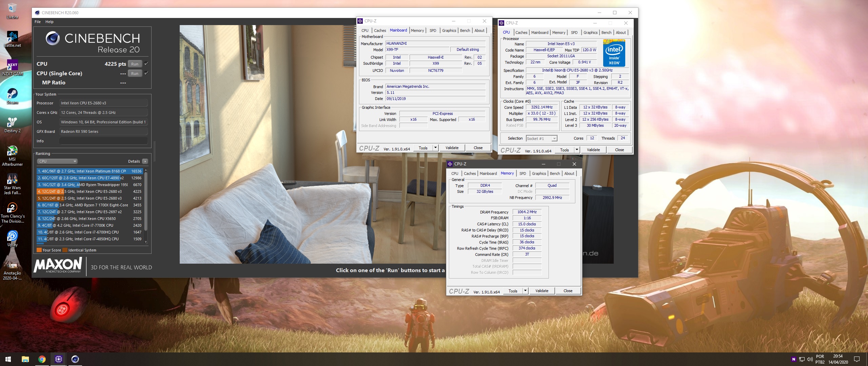This screenshot has height=366, width=868.
Task: Open the Socket #1 selection dropdown
Action: 541,138
